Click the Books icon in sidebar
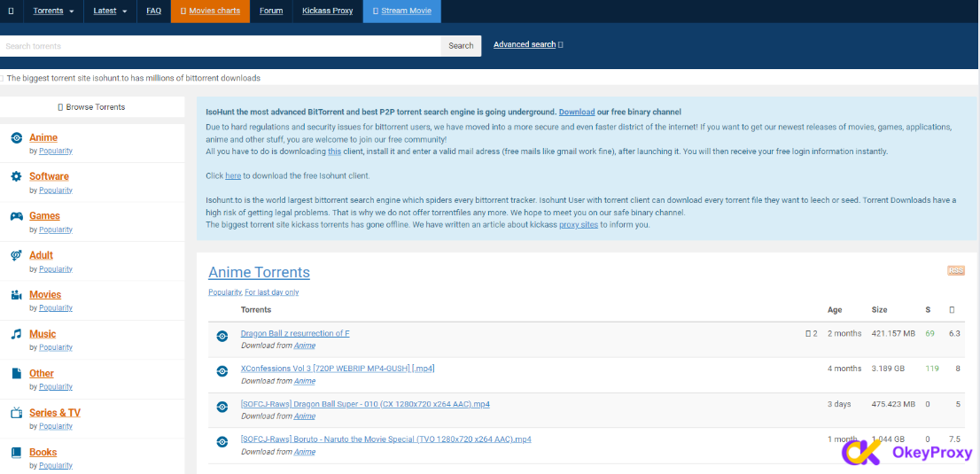Screen dimensions: 980x474 click(x=16, y=453)
